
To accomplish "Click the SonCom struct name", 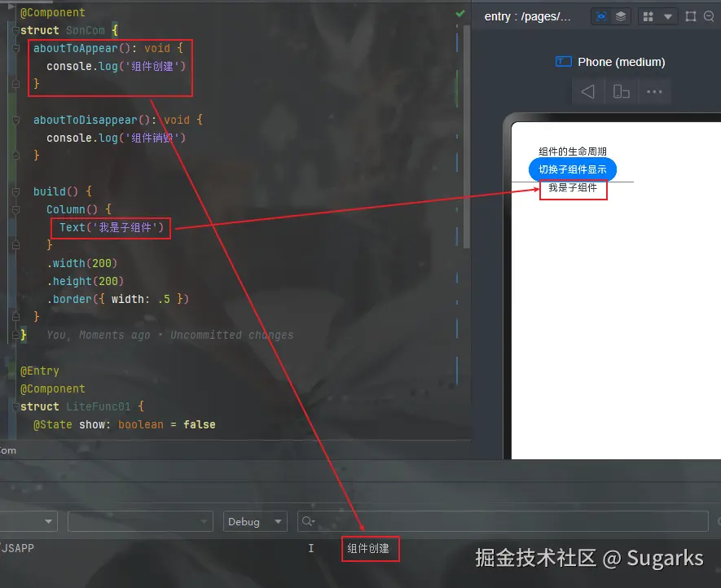I will 85,30.
